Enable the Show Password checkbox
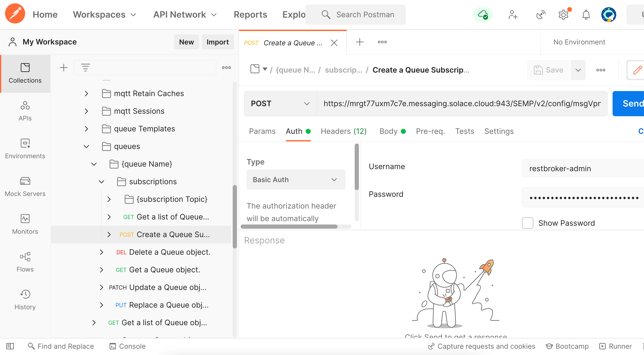644x355 pixels. tap(527, 223)
